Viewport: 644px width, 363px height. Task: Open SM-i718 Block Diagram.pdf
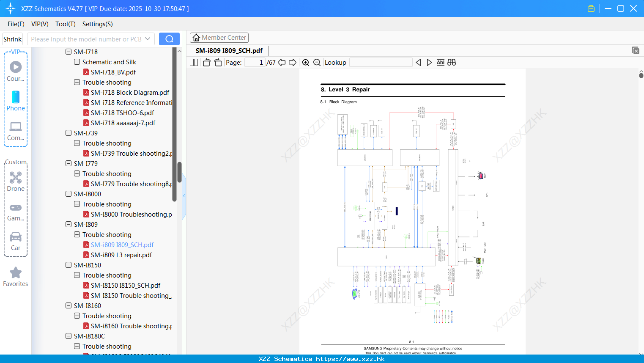[130, 92]
